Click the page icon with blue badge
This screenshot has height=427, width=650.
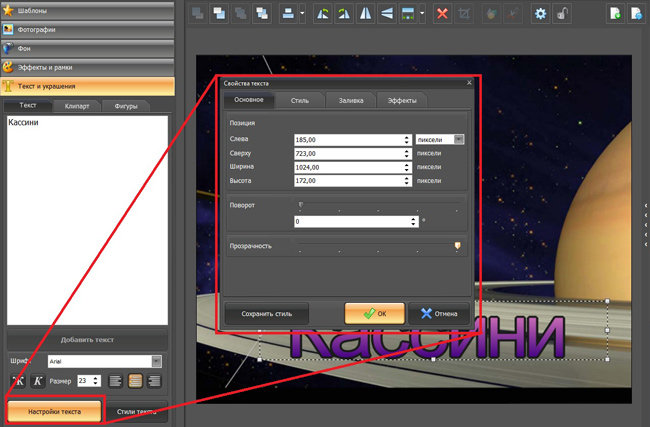[x=637, y=14]
